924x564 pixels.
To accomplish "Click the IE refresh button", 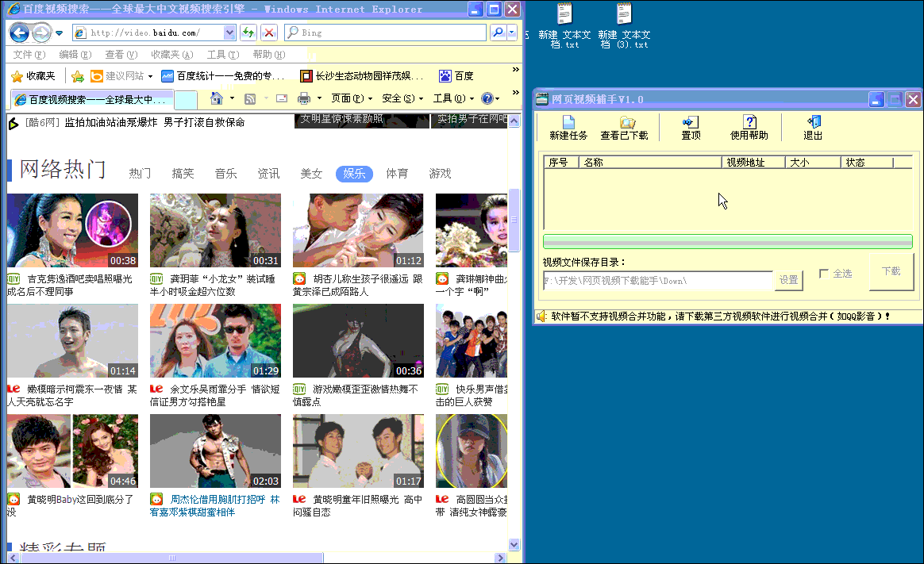I will (x=248, y=33).
